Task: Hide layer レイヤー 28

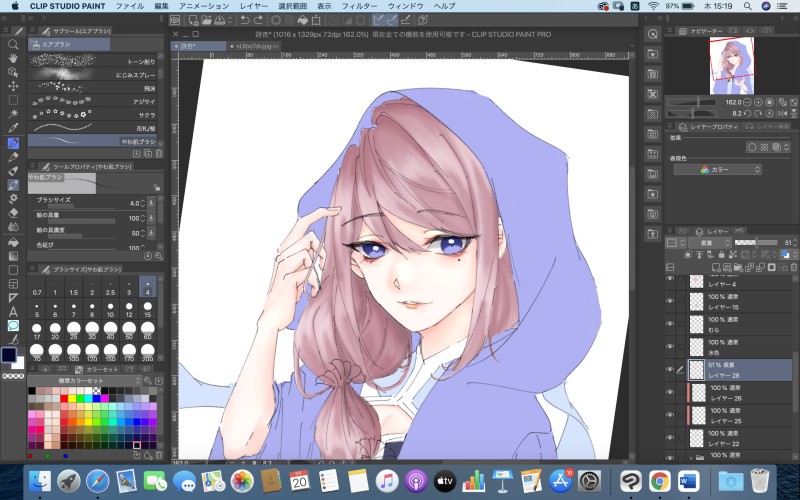Action: click(670, 370)
